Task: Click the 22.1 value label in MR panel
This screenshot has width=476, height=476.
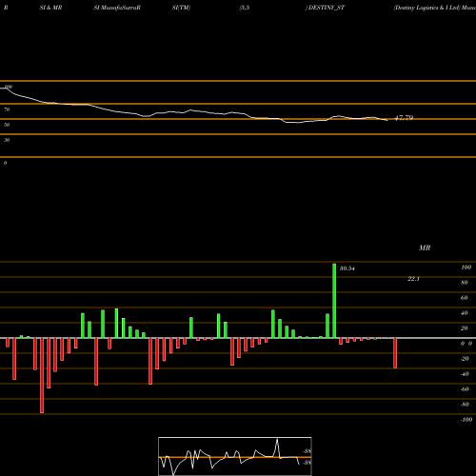Action: point(413,279)
